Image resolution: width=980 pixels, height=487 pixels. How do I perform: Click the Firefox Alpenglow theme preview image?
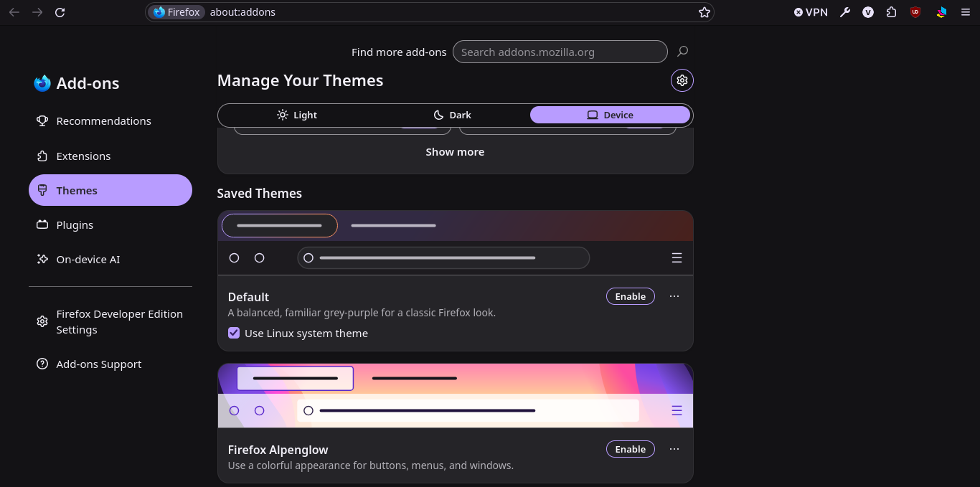tap(456, 395)
